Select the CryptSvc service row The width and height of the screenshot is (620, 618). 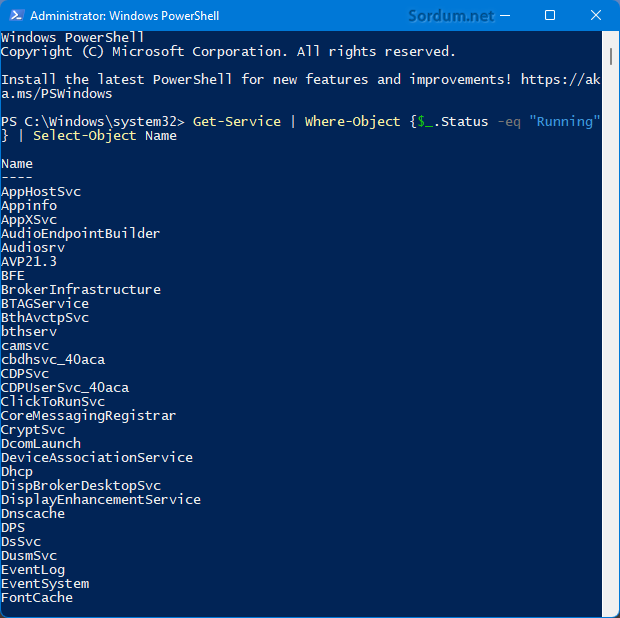33,430
